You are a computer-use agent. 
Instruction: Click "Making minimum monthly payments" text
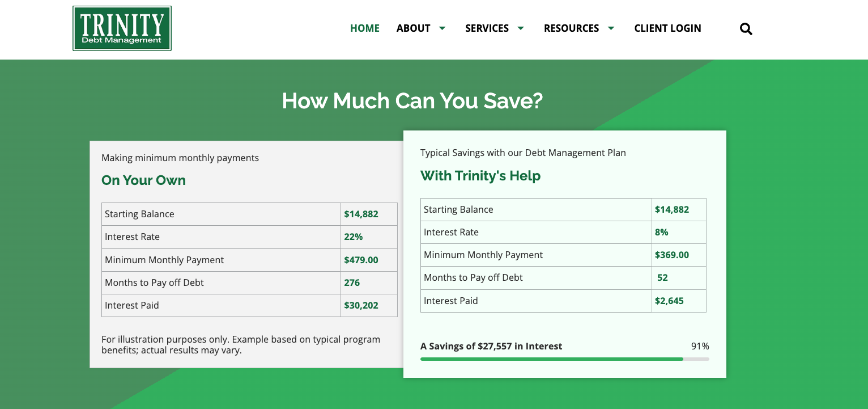[180, 158]
